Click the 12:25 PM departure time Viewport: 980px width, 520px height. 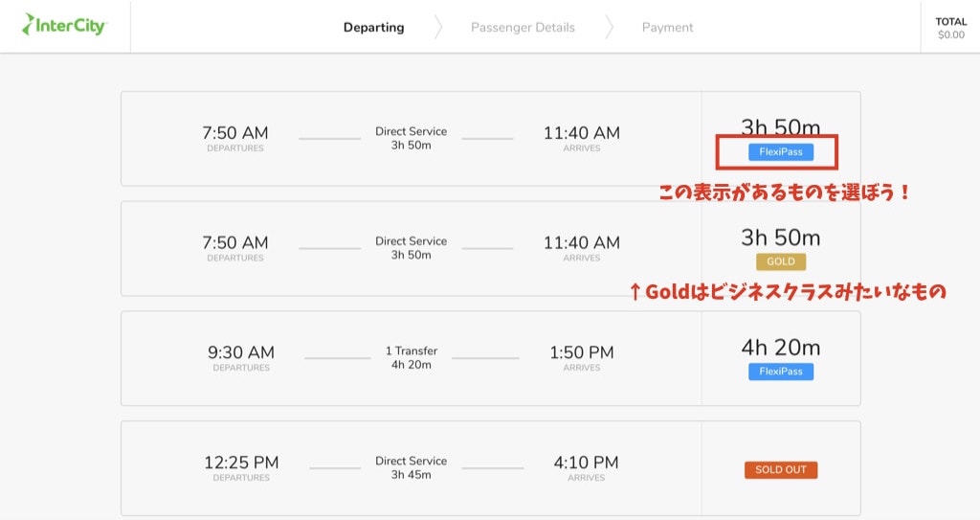click(x=241, y=463)
